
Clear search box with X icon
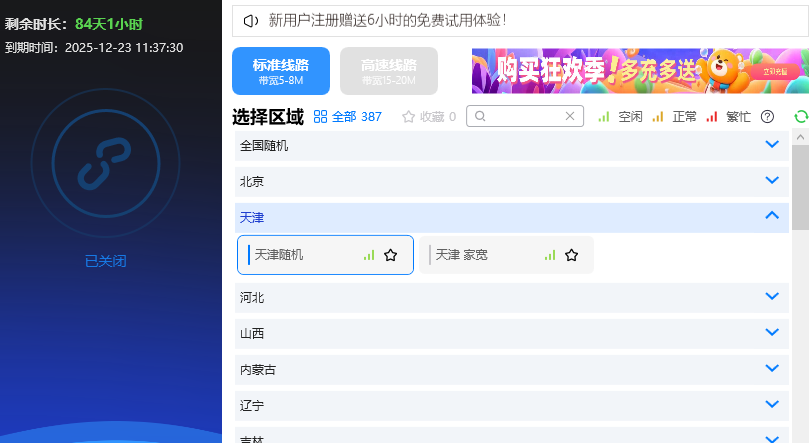coord(570,117)
